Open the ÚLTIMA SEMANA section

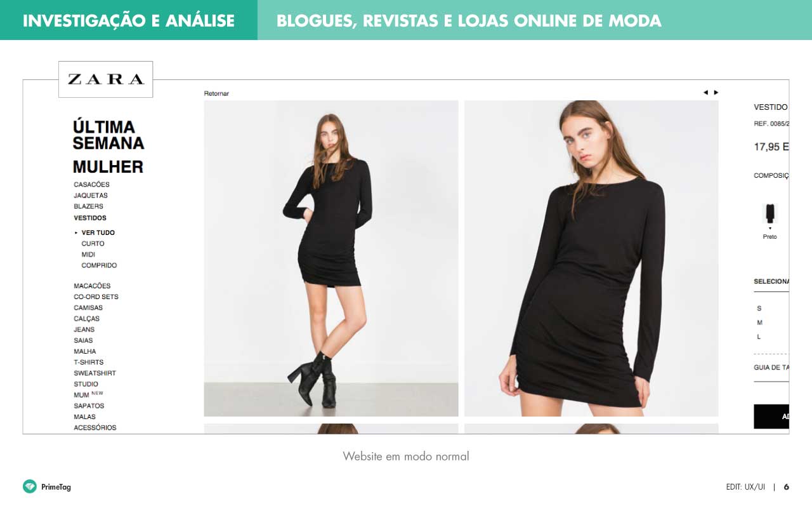pos(108,135)
